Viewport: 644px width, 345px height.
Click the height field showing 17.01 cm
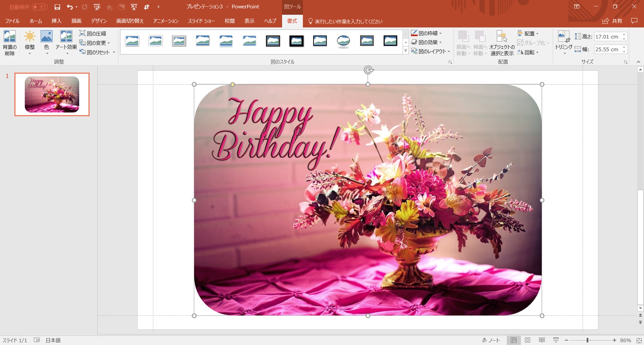click(607, 37)
